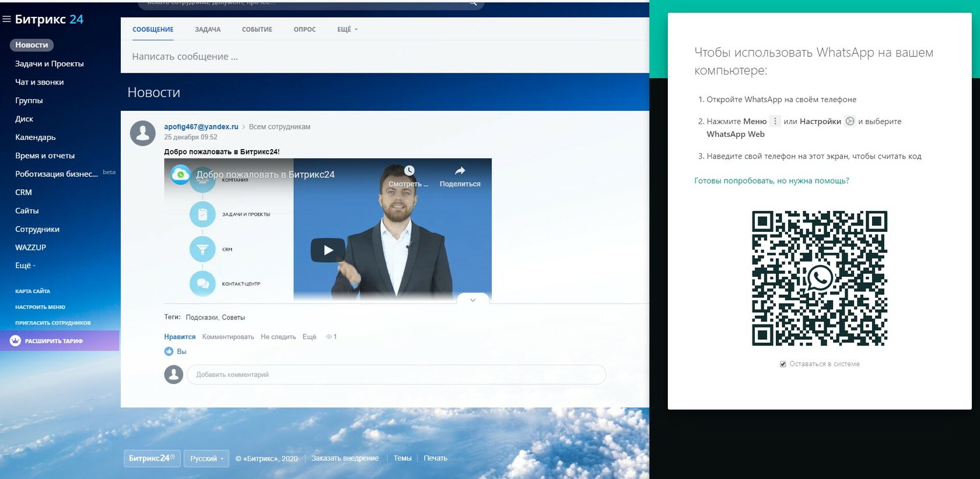The image size is (980, 479).
Task: Click the crown icon on Расширить тариф
Action: [15, 341]
